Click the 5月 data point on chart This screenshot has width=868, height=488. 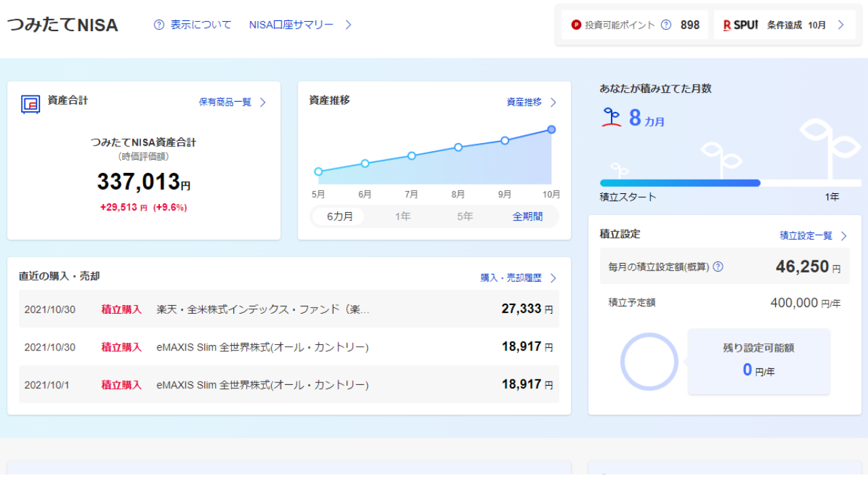tap(318, 171)
